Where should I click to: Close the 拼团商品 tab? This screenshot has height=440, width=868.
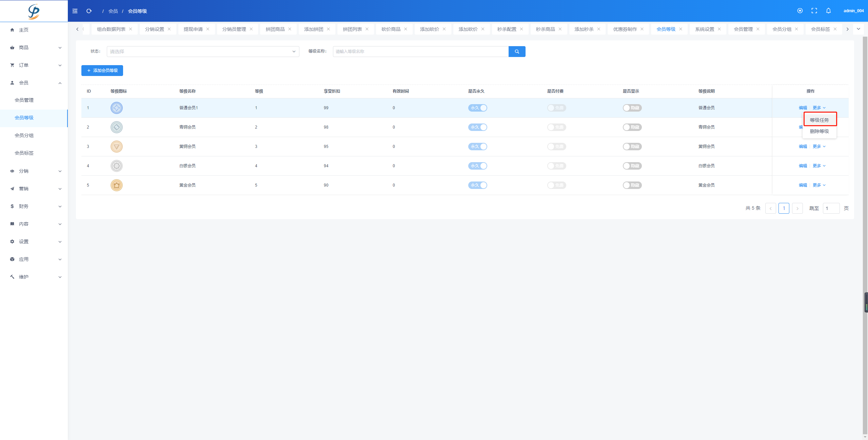(x=290, y=29)
